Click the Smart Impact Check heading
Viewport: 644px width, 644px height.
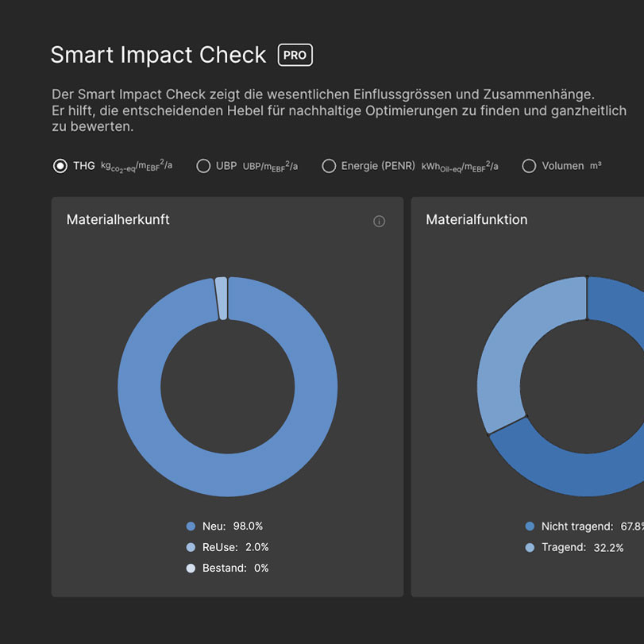point(159,55)
